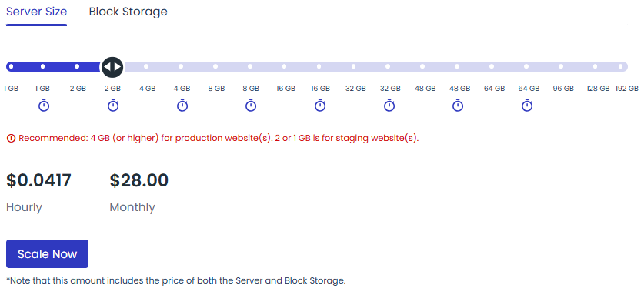644x292 pixels.
Task: Set slider to the 192 GB dot
Action: (621, 66)
